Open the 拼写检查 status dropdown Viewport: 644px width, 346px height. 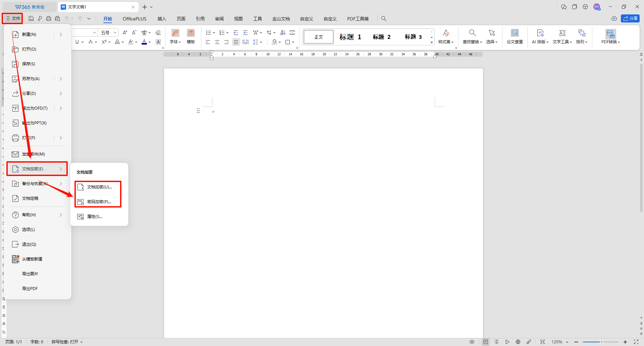(x=67, y=342)
